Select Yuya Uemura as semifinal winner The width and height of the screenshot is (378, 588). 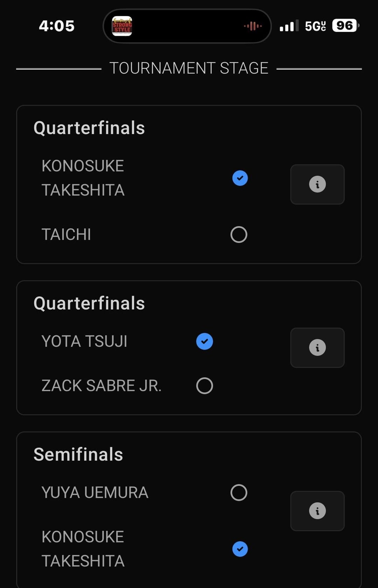point(239,492)
